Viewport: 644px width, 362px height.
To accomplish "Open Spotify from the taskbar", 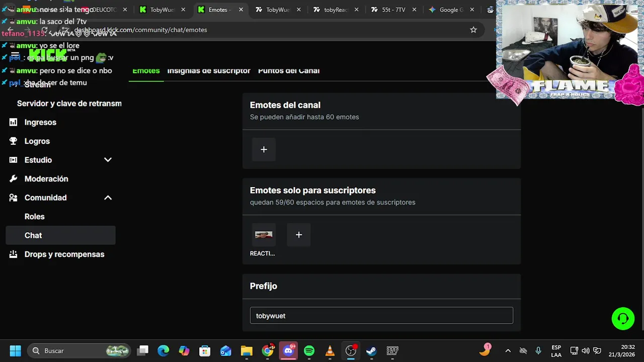I will coord(309,350).
